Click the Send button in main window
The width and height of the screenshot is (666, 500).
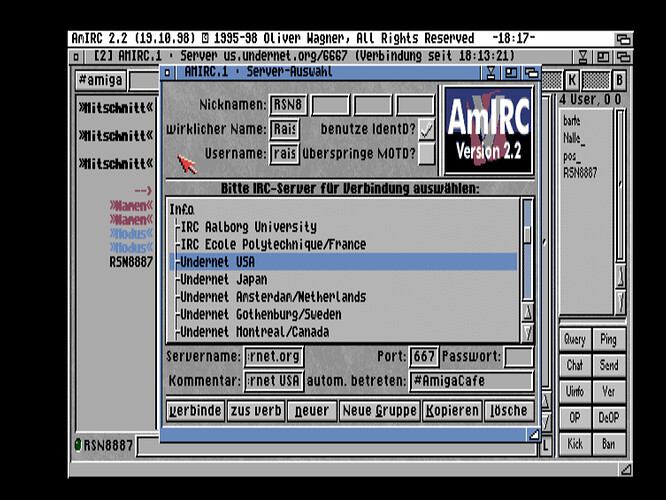tap(609, 365)
